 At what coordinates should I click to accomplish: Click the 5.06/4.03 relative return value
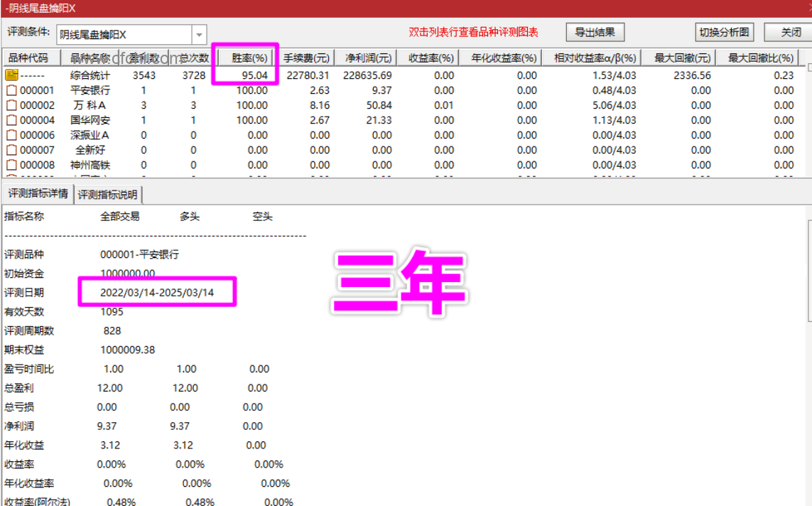tap(615, 106)
